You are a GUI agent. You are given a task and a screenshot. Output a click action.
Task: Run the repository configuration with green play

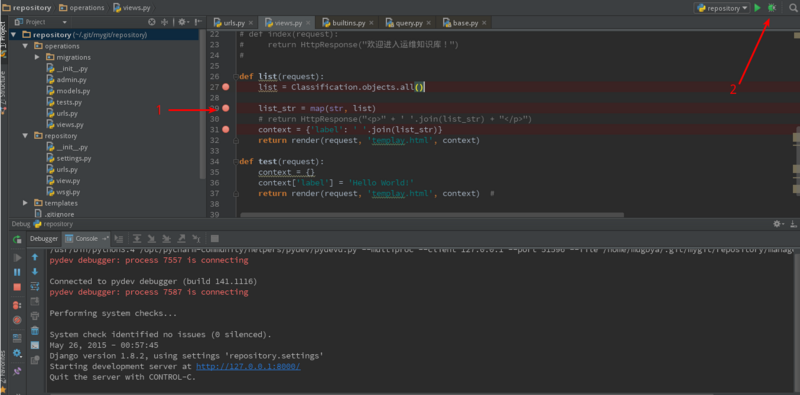tap(758, 8)
